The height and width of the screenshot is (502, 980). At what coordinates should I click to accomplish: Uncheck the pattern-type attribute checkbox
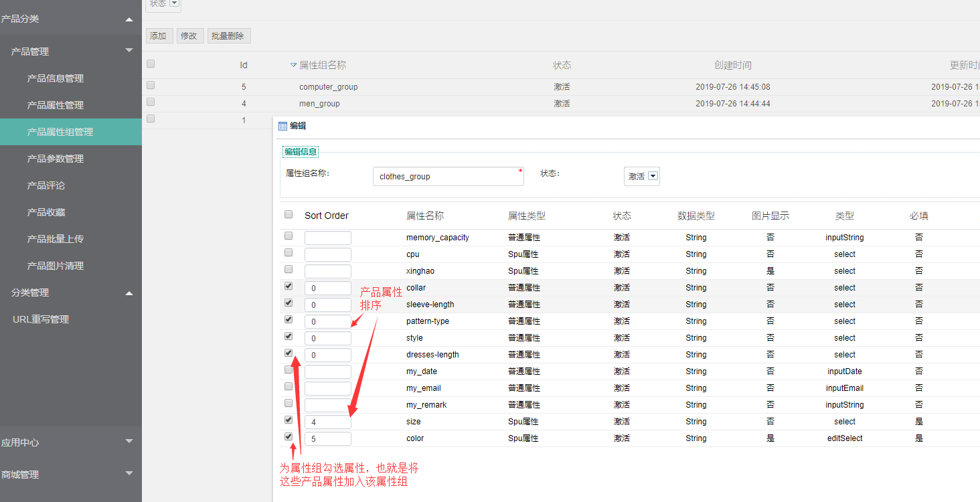point(289,319)
